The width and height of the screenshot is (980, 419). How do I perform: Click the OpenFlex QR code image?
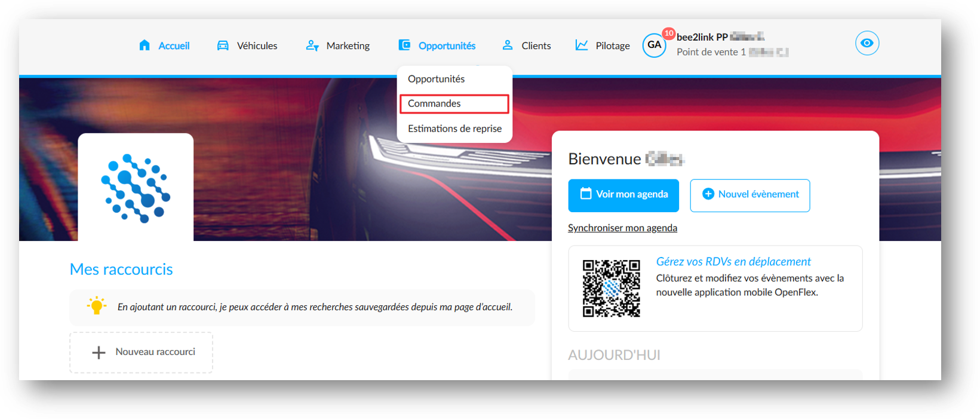pos(612,288)
